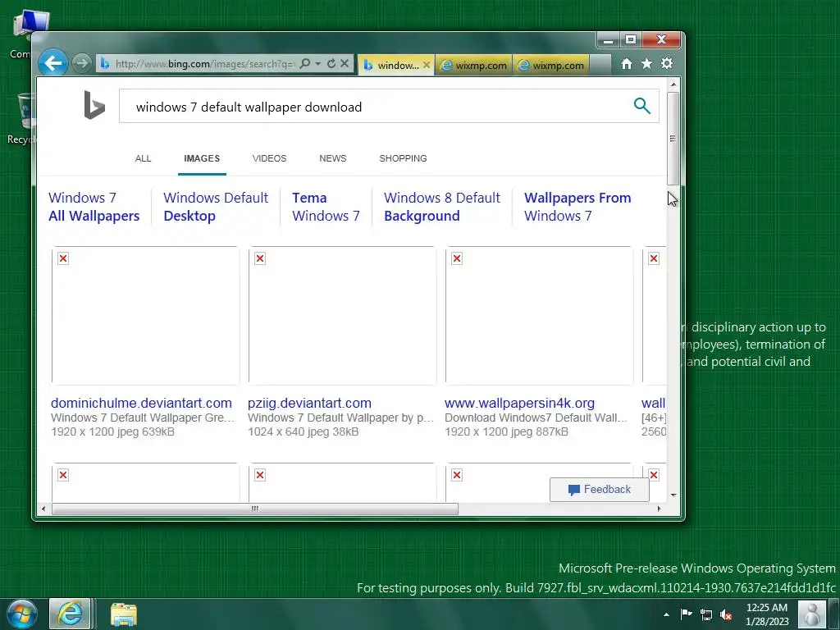Viewport: 840px width, 630px height.
Task: Open the Home page icon
Action: (x=626, y=64)
